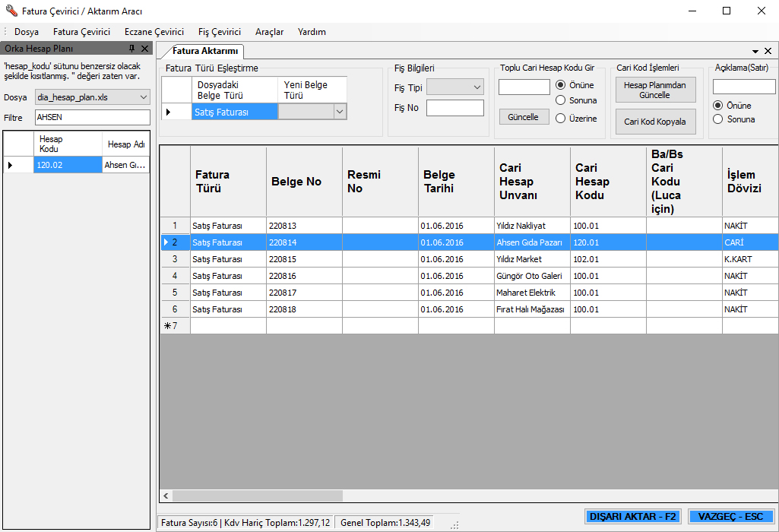Click DIŞARI AKTAR - F2 button

coord(633,517)
